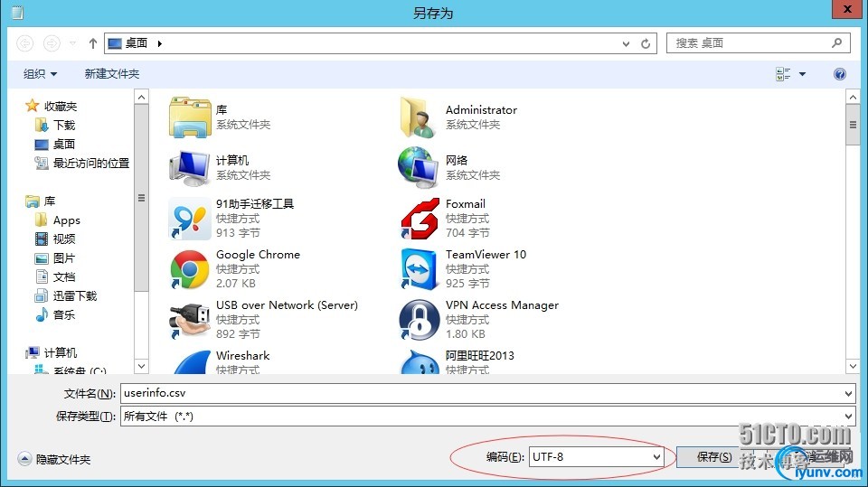Expand address bar previous locations dropdown

[x=626, y=43]
